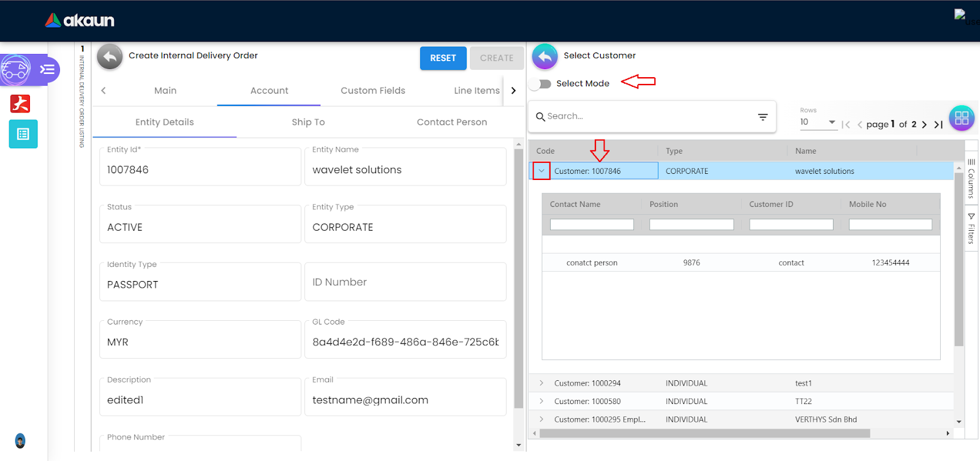Click the Search customer input field
The height and width of the screenshot is (461, 980).
pyautogui.click(x=643, y=116)
